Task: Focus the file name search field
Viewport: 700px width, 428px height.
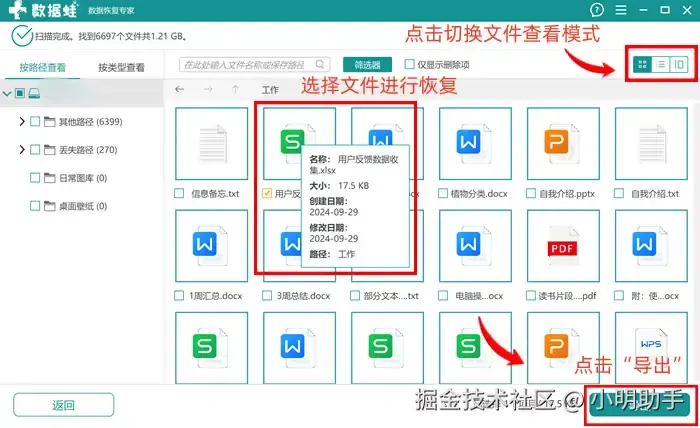Action: (x=254, y=65)
